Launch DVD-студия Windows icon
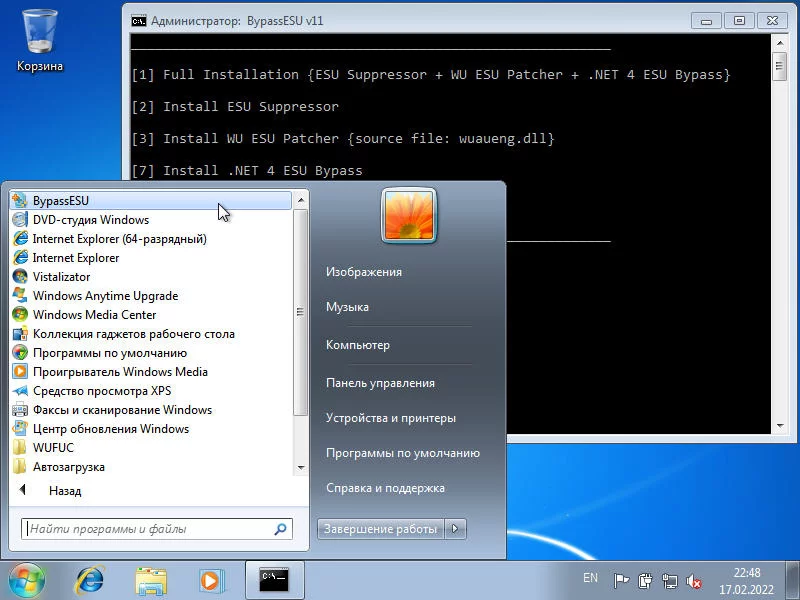800x600 pixels. tap(20, 220)
